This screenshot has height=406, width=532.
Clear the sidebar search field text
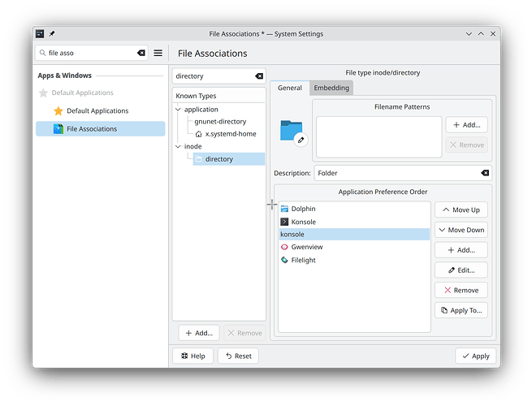[x=141, y=53]
